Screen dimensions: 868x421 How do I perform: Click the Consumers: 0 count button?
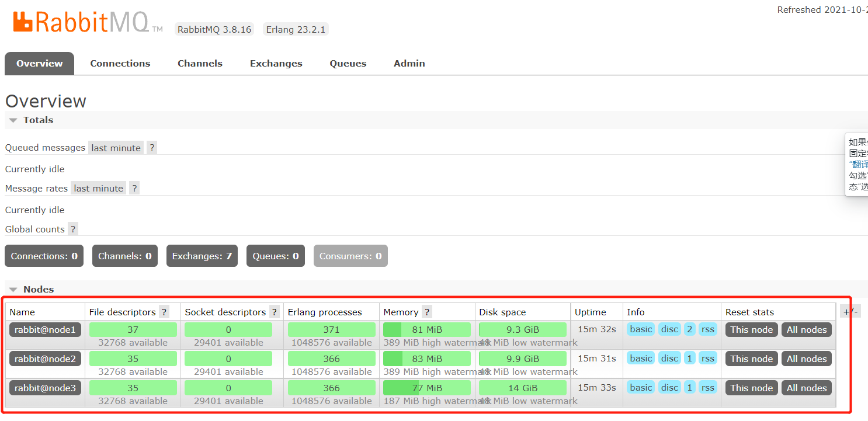(350, 256)
